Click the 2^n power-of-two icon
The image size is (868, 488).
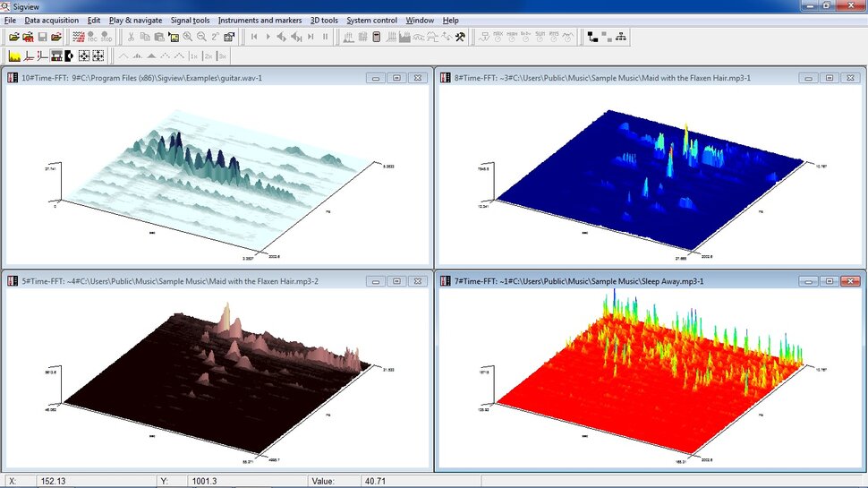click(x=215, y=37)
